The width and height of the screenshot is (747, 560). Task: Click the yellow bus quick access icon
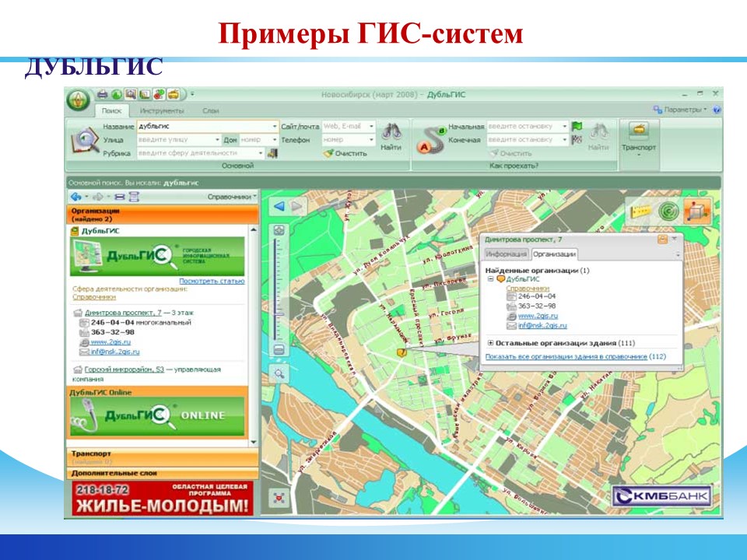[x=174, y=94]
